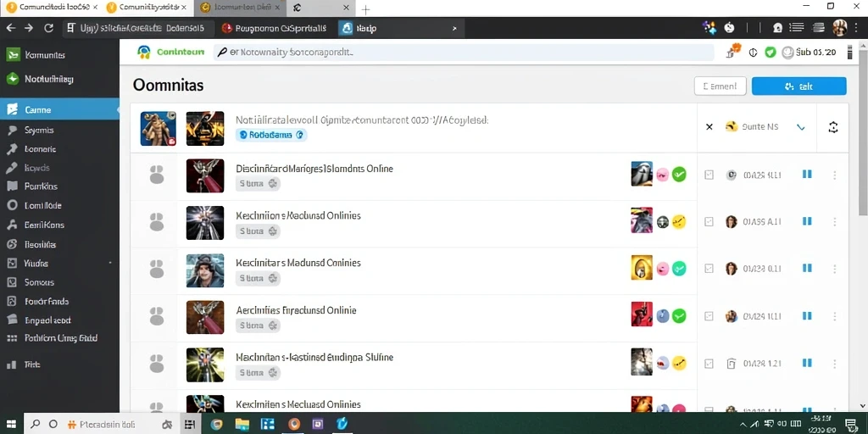The width and height of the screenshot is (868, 434).
Task: Click the sort arrows icon in header row
Action: click(x=833, y=127)
